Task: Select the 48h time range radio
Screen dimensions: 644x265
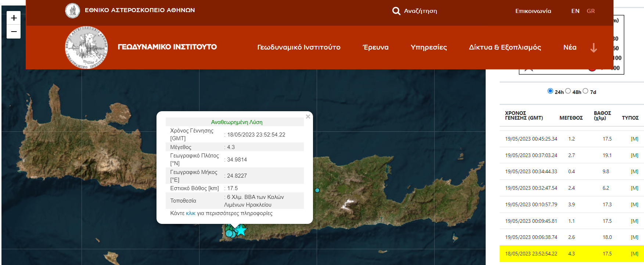Action: [x=568, y=91]
